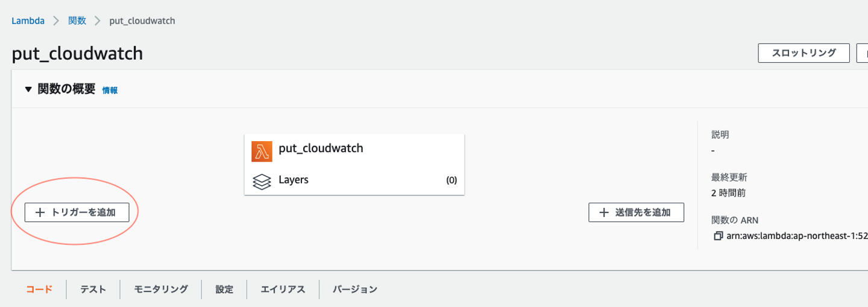Collapse the 関数の概要 section

28,89
